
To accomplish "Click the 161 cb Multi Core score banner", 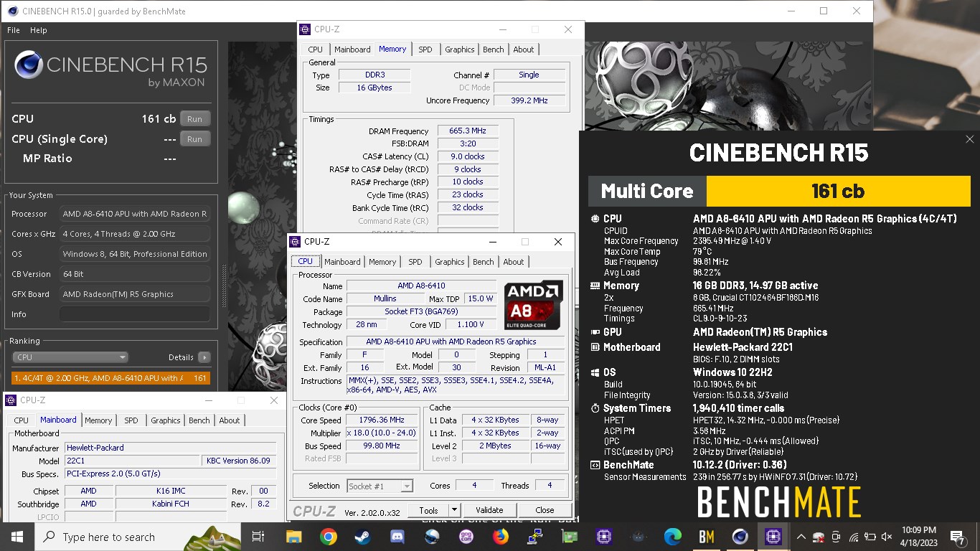I will 838,192.
